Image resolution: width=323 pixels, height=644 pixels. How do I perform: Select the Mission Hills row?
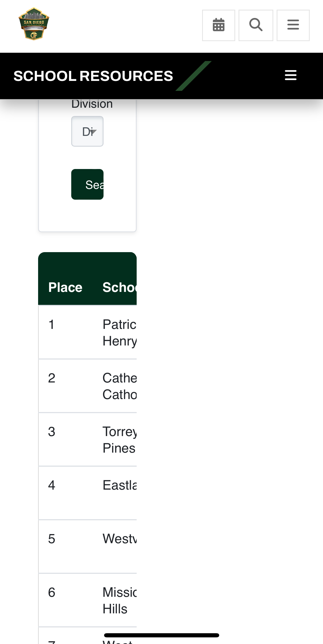pyautogui.click(x=119, y=600)
